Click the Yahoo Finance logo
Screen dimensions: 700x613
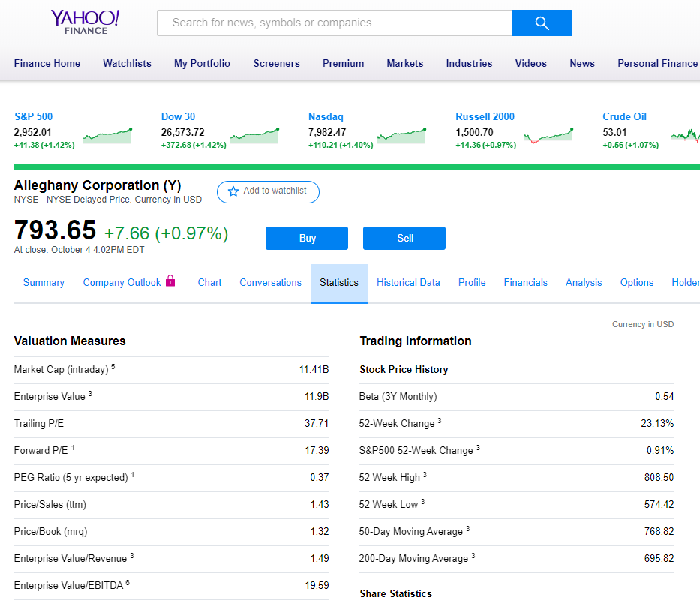(x=85, y=22)
